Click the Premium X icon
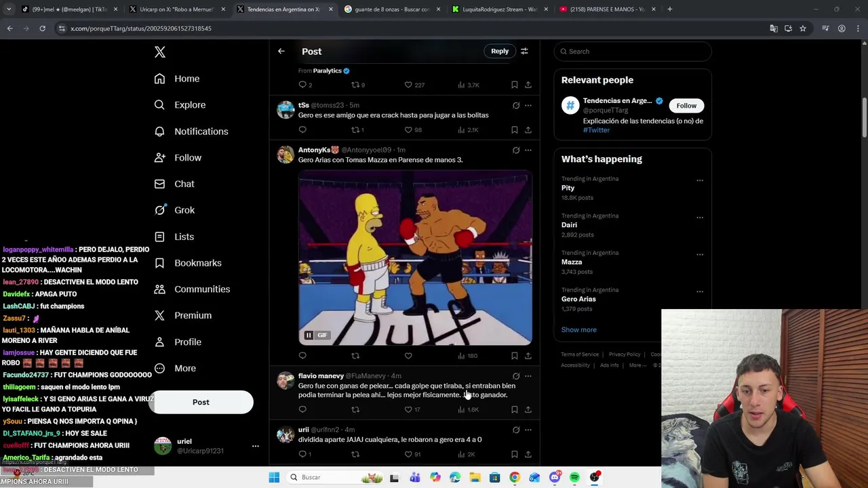Viewport: 868px width, 488px height. (159, 315)
